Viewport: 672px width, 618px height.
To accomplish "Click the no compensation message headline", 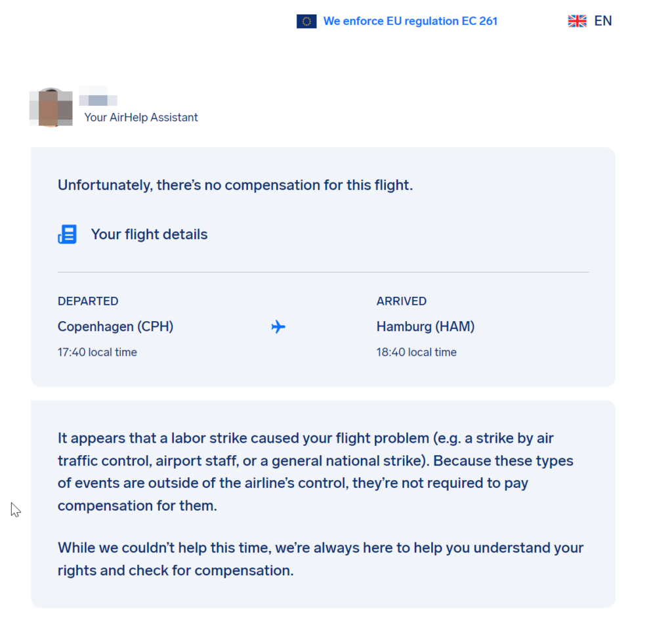I will click(236, 185).
